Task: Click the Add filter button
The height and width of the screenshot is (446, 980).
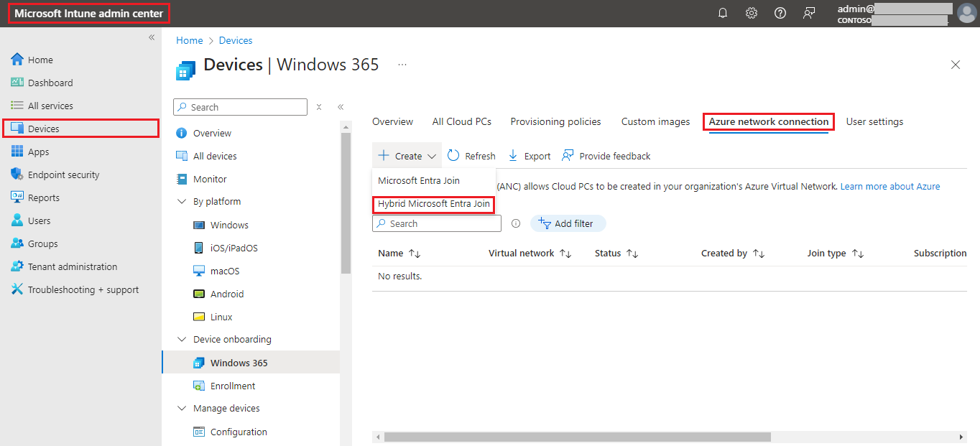Action: coord(568,223)
